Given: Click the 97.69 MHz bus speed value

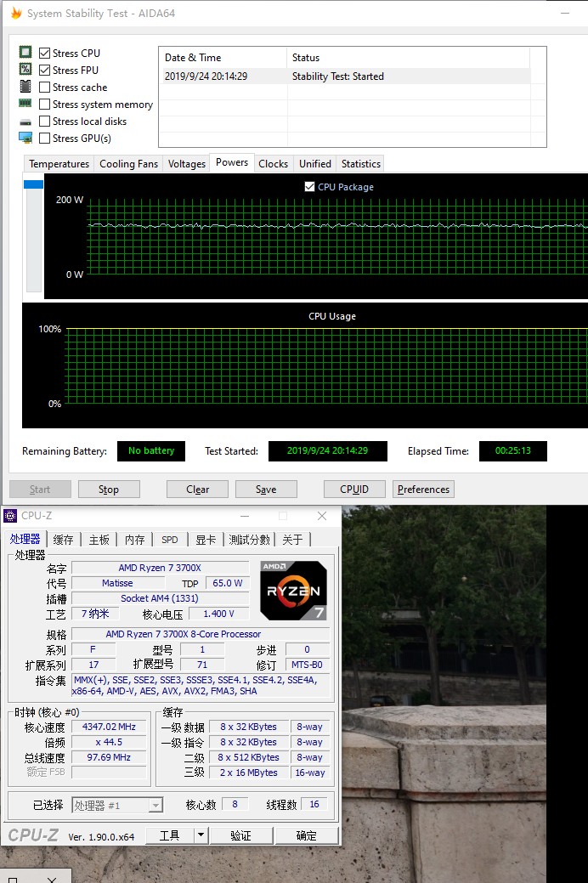Looking at the screenshot, I should click(x=110, y=757).
